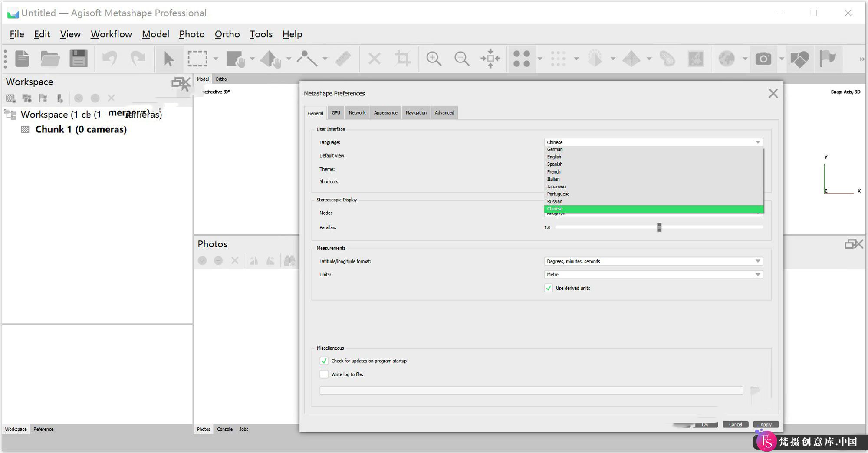Show the dense cloud view icon
This screenshot has width=868, height=453.
click(558, 59)
